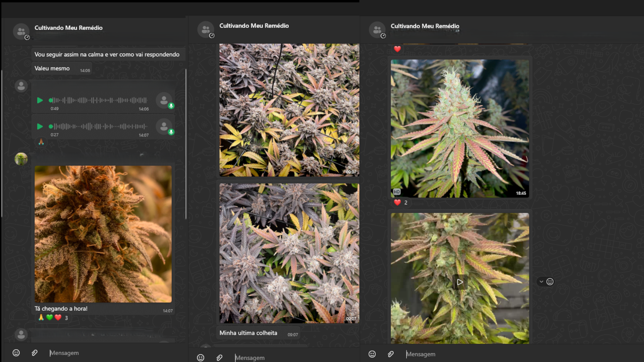React with emoji button beside video
This screenshot has height=362, width=644.
point(550,282)
